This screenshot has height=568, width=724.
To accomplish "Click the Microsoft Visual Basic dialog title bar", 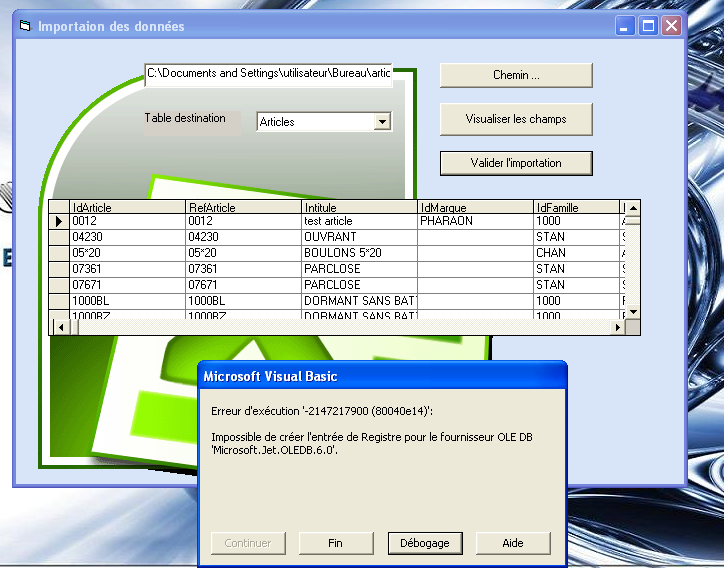I will coord(382,376).
